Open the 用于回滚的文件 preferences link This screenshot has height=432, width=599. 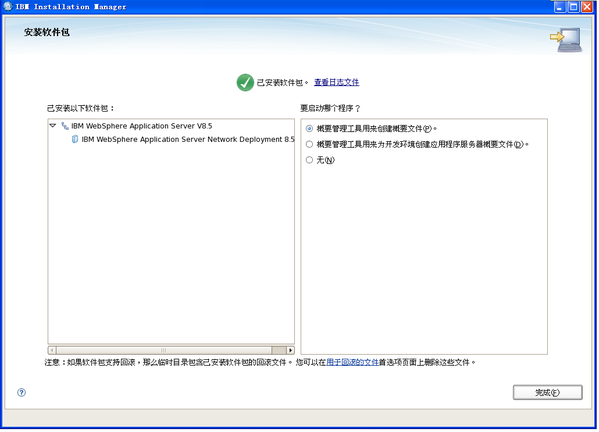[x=353, y=362]
